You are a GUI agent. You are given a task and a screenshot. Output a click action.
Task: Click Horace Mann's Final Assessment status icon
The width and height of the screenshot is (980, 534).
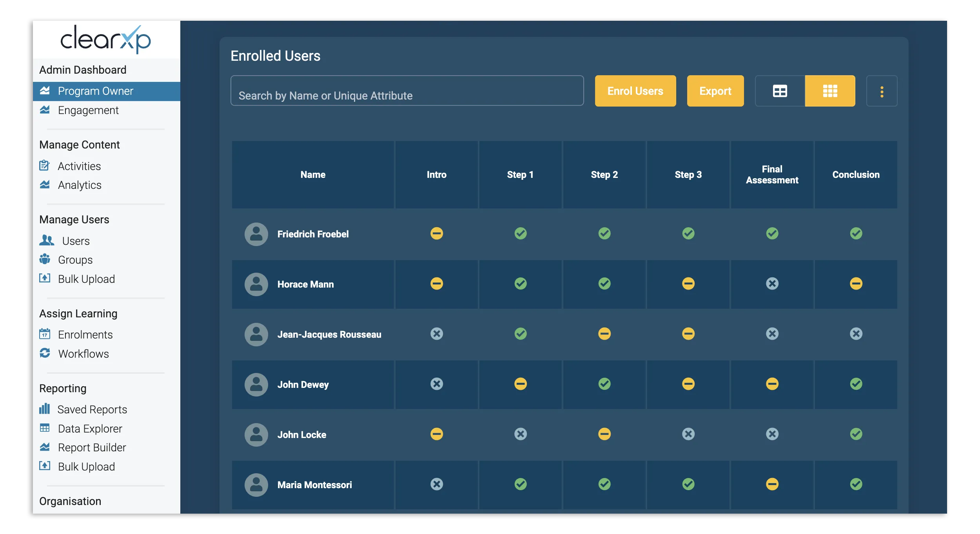772,284
